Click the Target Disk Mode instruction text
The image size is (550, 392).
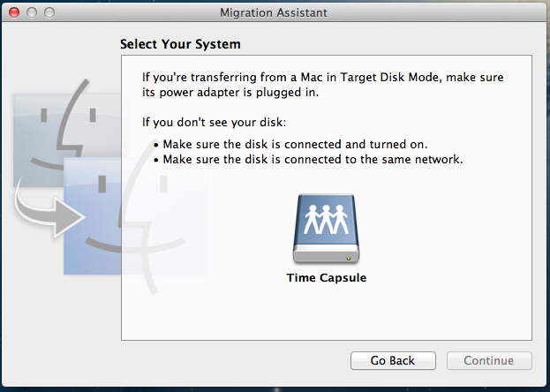[x=326, y=77]
